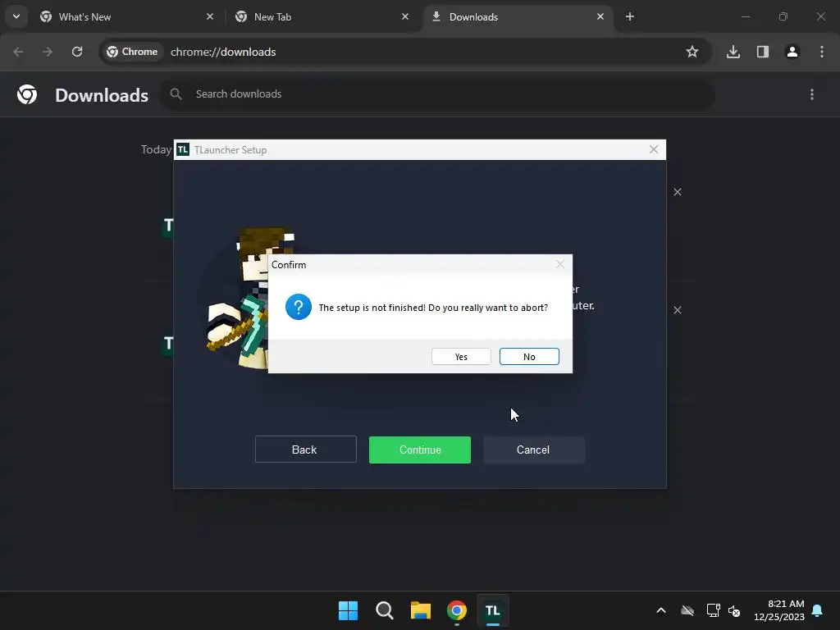
Task: Click the TL icon in setup title bar
Action: click(x=183, y=149)
